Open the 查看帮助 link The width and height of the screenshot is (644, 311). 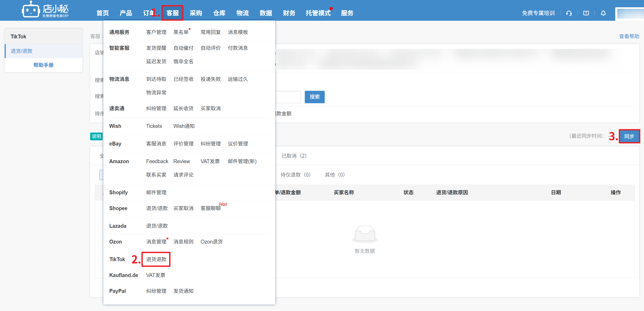click(x=629, y=36)
